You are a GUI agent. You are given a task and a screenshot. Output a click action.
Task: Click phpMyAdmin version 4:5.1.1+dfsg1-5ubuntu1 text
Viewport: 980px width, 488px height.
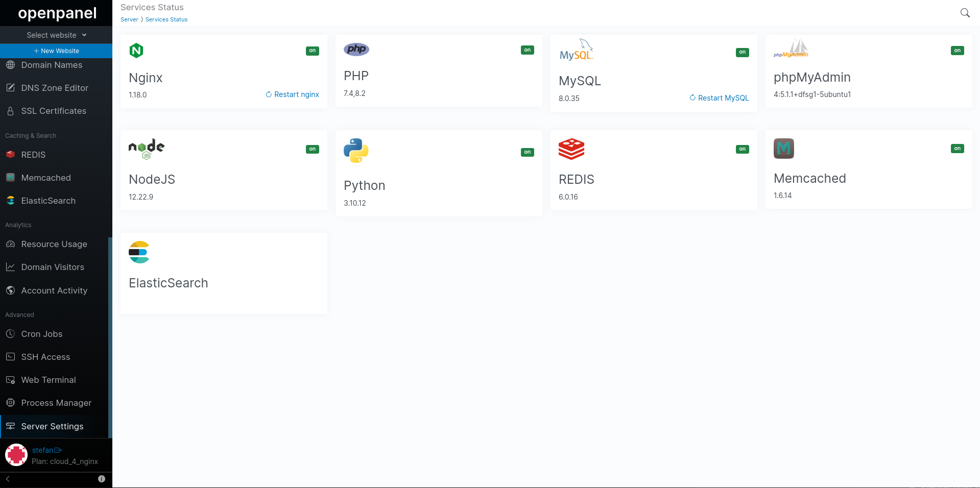coord(812,94)
